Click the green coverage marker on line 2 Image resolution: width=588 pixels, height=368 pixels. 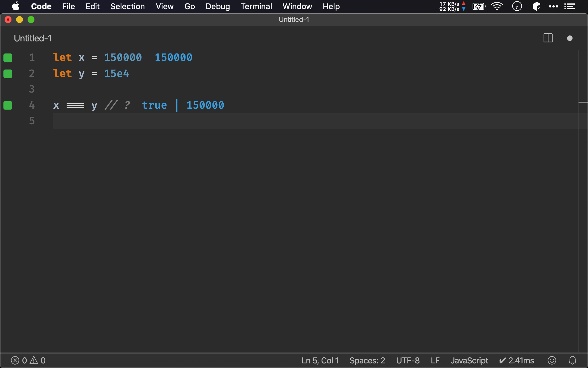pos(8,74)
